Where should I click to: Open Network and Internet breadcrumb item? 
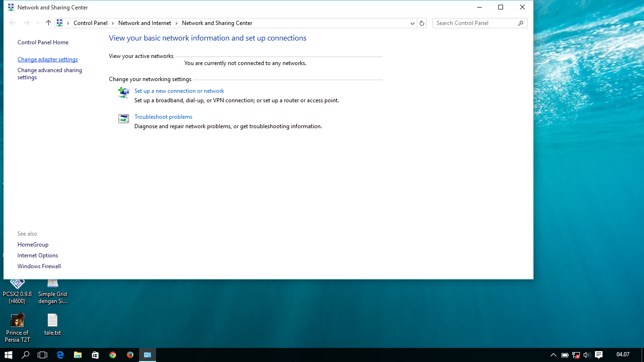pyautogui.click(x=145, y=23)
